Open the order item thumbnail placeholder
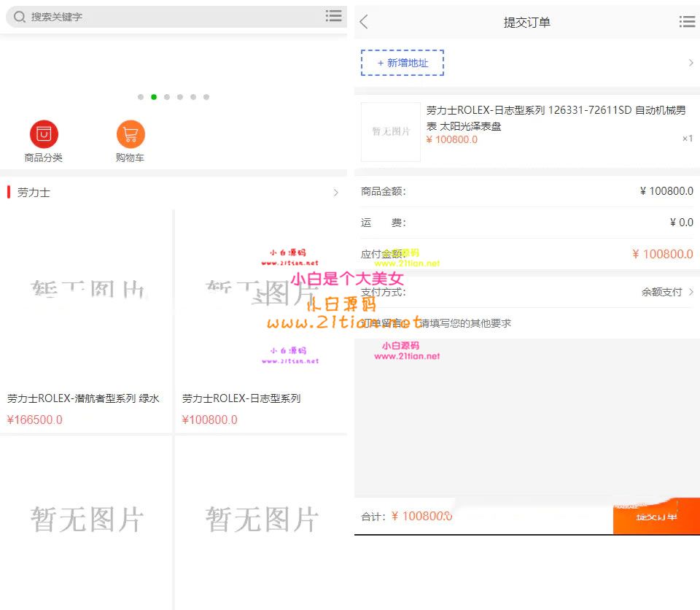 click(391, 132)
